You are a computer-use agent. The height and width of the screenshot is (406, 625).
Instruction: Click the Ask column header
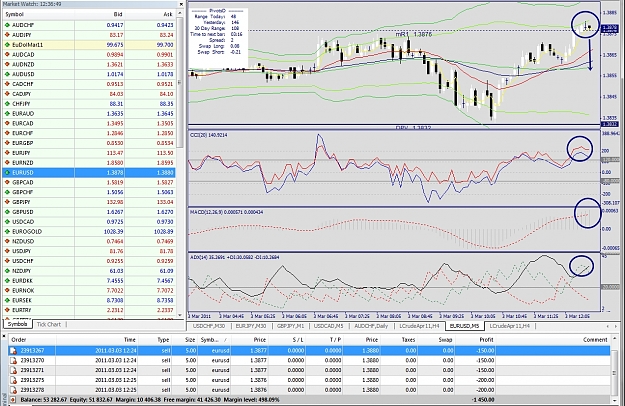(150, 14)
